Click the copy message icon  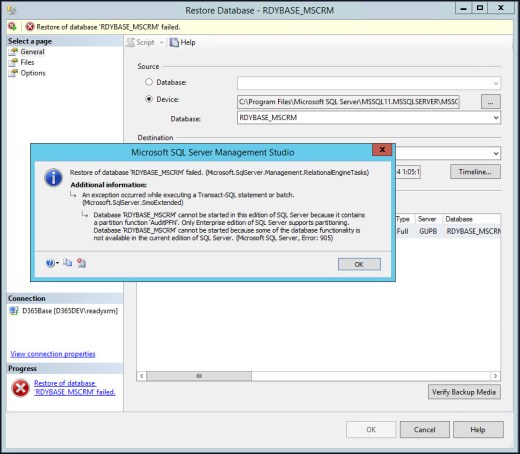[68, 263]
